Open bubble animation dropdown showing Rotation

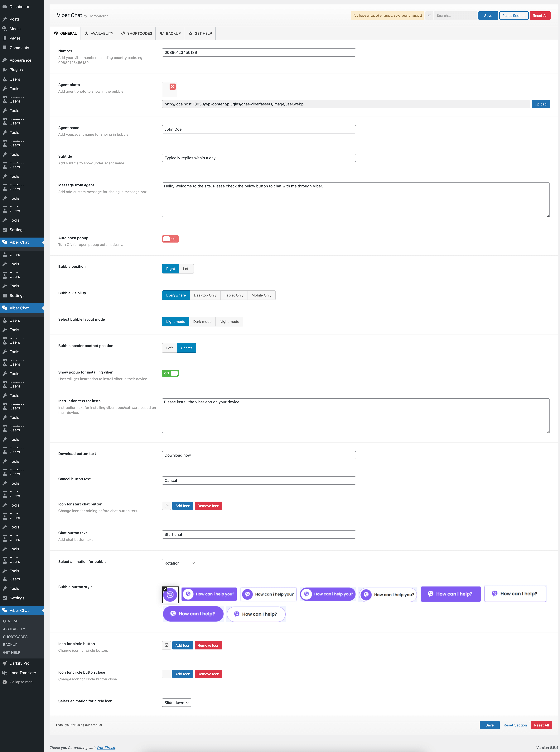180,563
